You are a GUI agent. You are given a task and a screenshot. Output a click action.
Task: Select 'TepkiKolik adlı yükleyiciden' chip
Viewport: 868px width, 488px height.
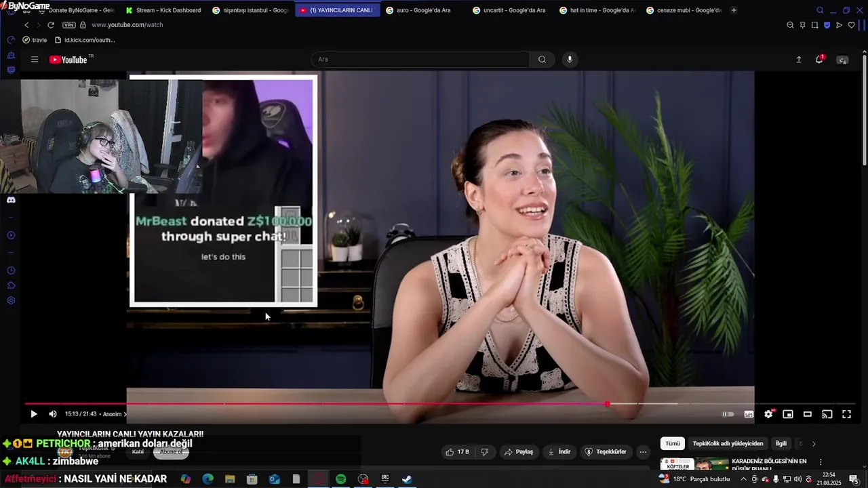coord(728,444)
